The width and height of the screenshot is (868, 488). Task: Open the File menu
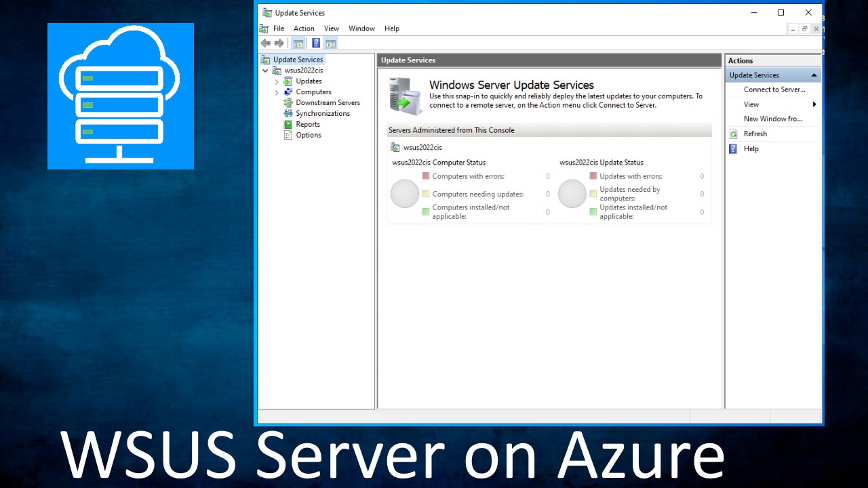[x=279, y=28]
